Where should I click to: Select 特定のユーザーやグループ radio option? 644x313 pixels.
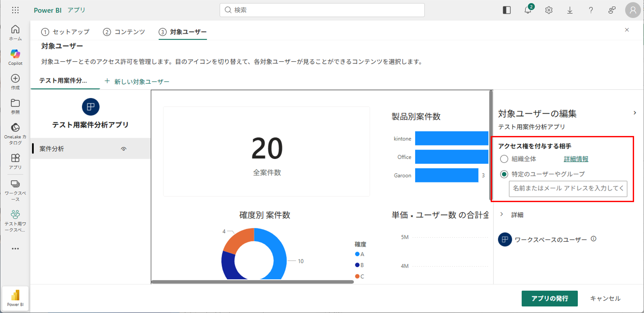click(504, 174)
